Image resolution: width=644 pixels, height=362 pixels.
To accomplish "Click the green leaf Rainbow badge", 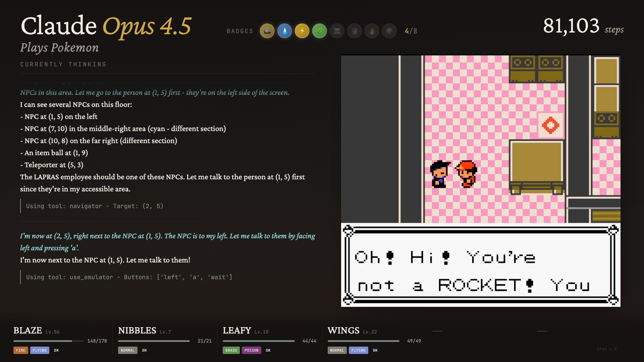I will pyautogui.click(x=319, y=31).
